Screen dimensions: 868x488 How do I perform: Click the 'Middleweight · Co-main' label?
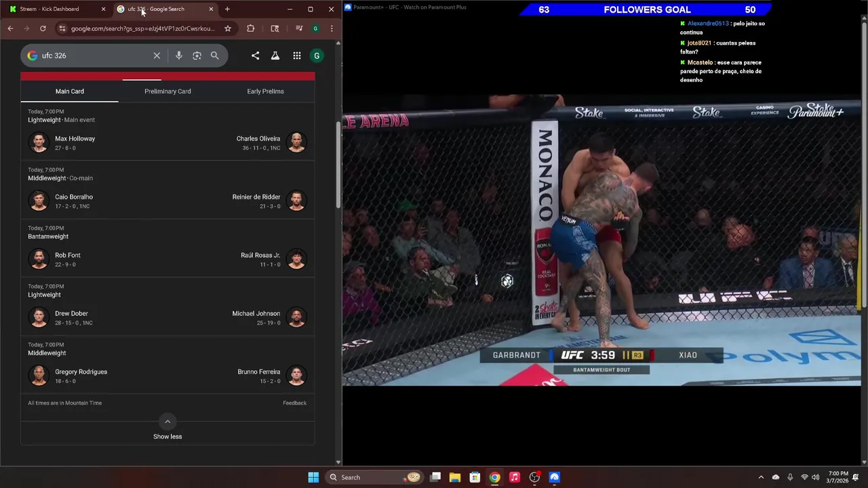60,178
